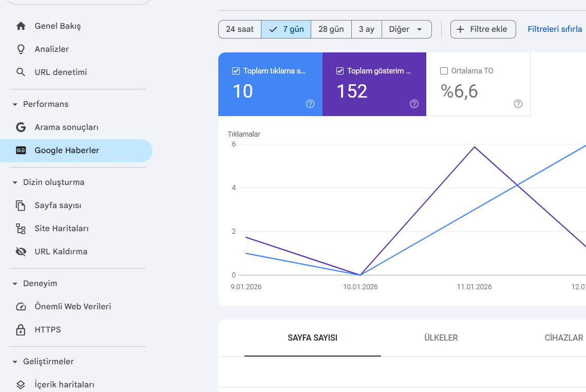The width and height of the screenshot is (586, 392).
Task: Click the URL Kaldırma crossed-eye icon
Action: pos(21,252)
